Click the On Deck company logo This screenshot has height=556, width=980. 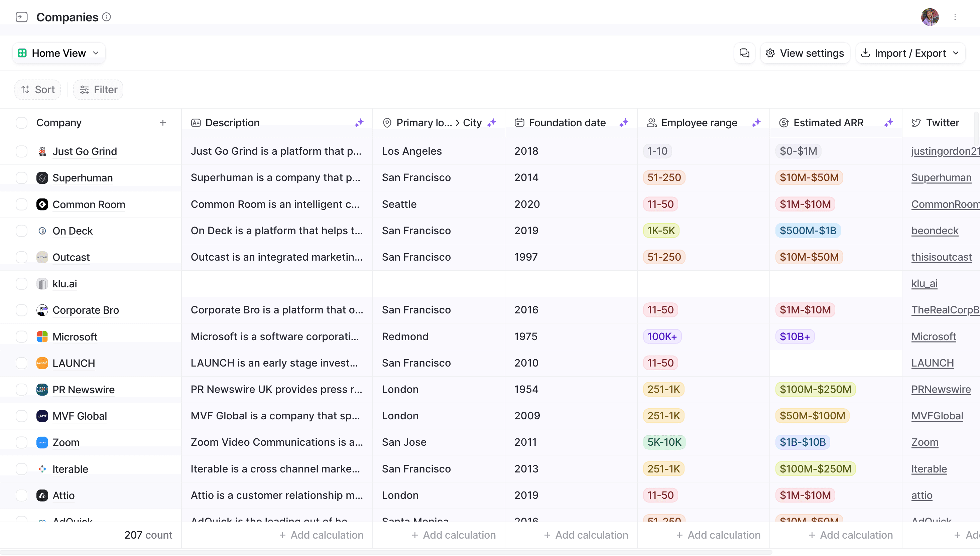42,231
